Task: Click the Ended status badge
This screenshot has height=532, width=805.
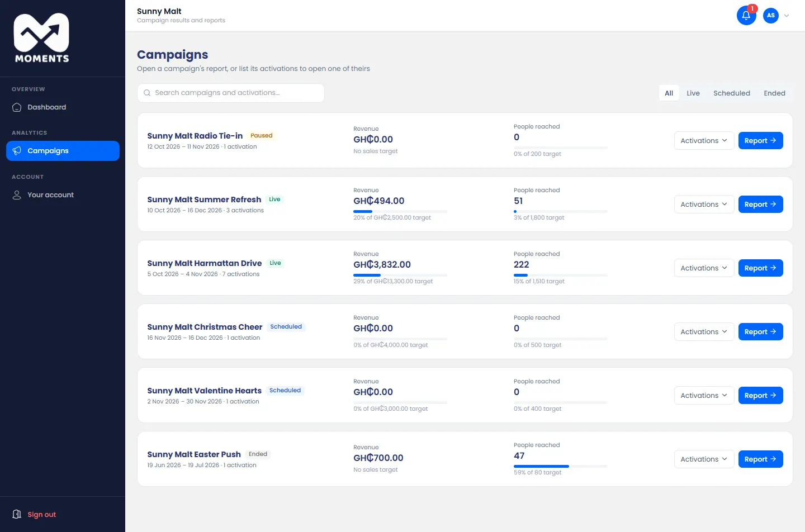Action: 258,454
